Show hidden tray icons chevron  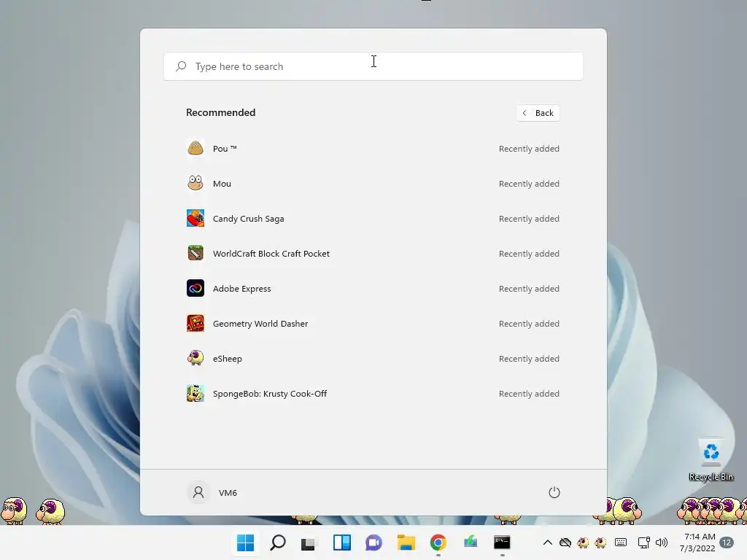click(548, 542)
